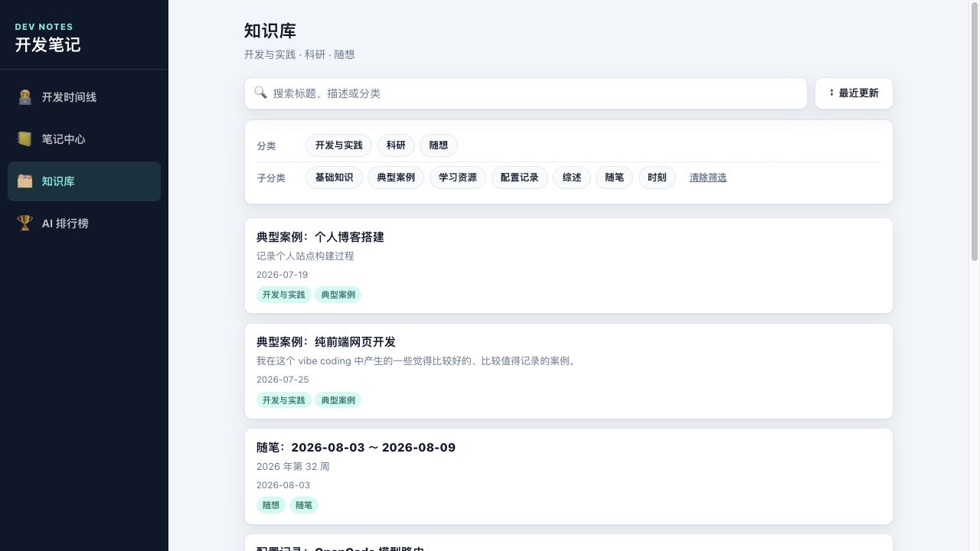980x551 pixels.
Task: Select 知识库 menu item
Action: 84,181
